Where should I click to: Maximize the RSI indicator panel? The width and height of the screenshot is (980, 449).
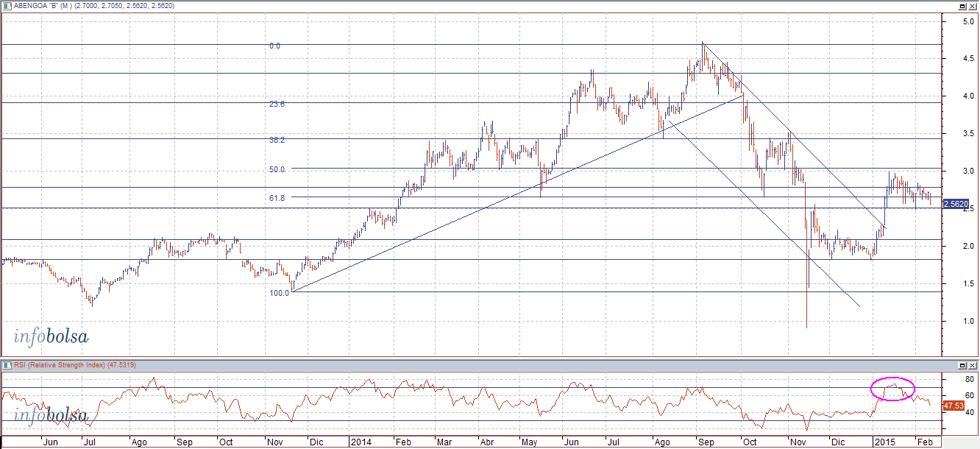(x=962, y=365)
